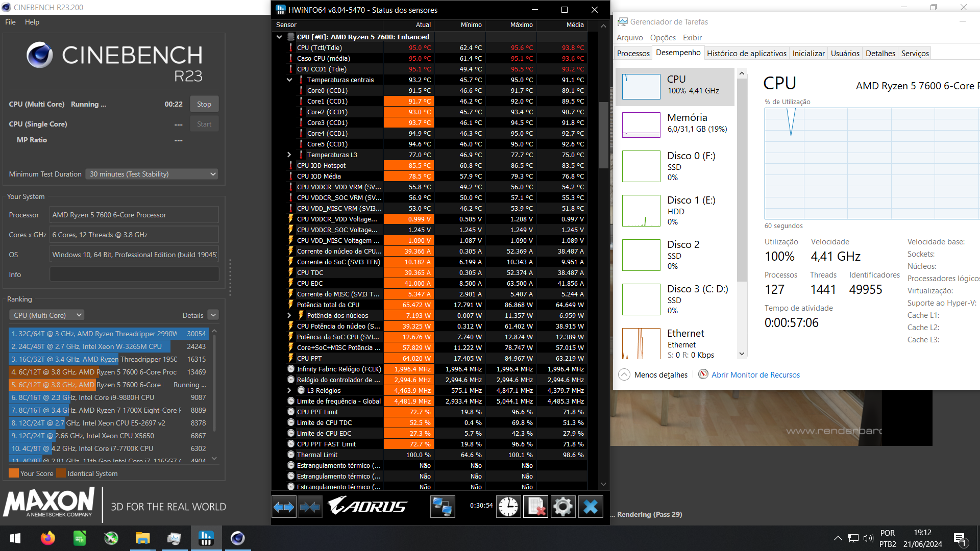This screenshot has width=980, height=551.
Task: Toggle ranking Details dropdown arrow
Action: pyautogui.click(x=213, y=315)
